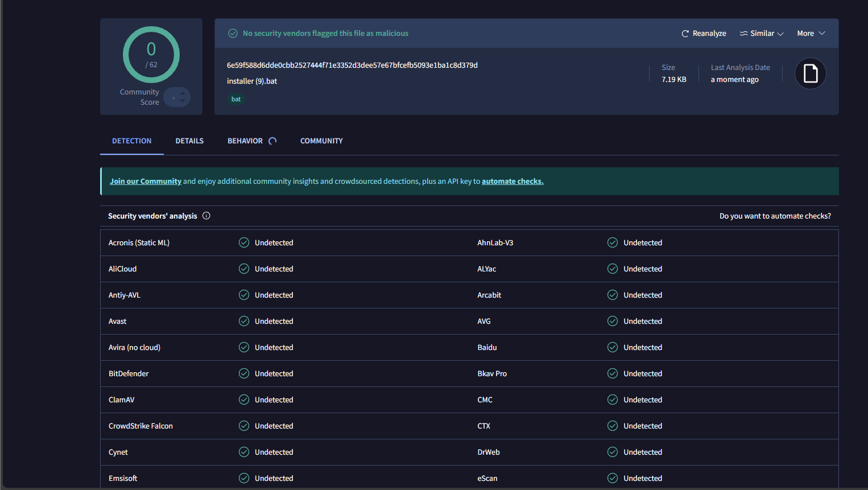Switch to the Details tab
The image size is (868, 490).
(x=189, y=141)
